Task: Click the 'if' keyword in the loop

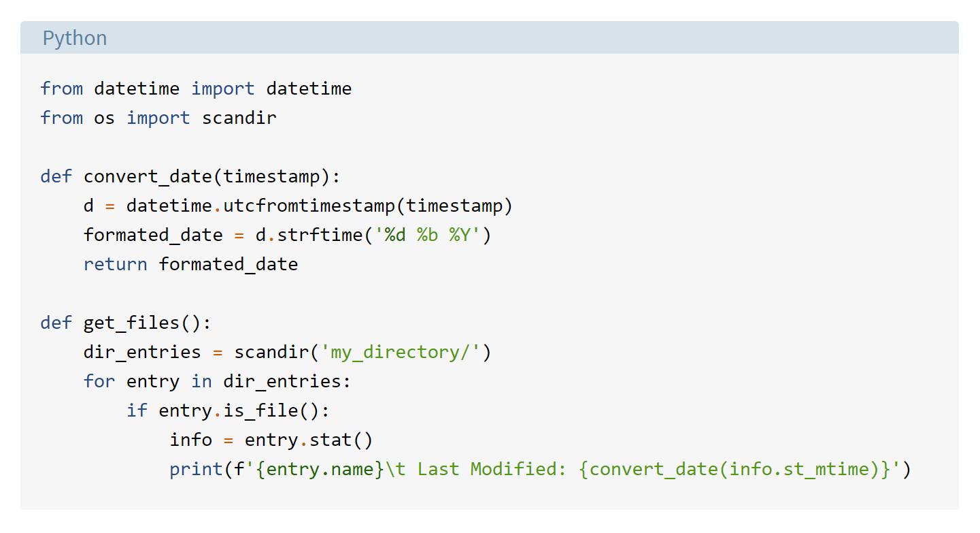Action: [137, 410]
